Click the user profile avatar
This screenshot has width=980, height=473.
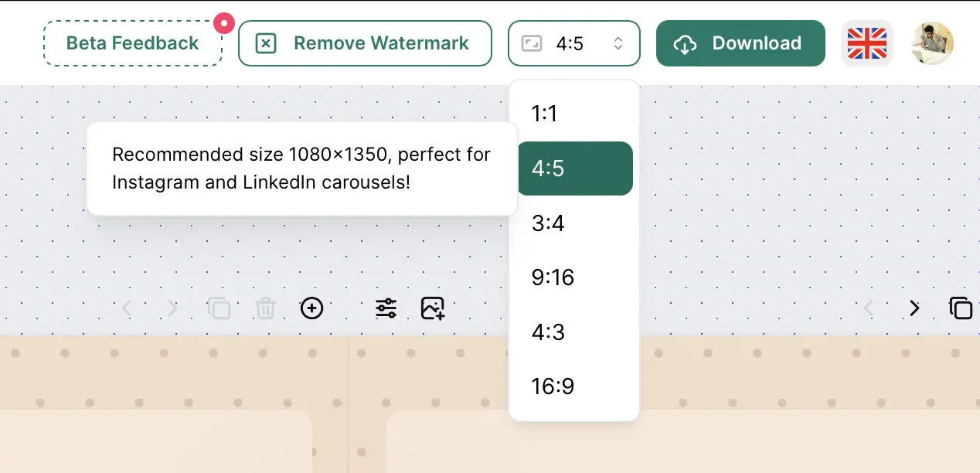tap(932, 43)
